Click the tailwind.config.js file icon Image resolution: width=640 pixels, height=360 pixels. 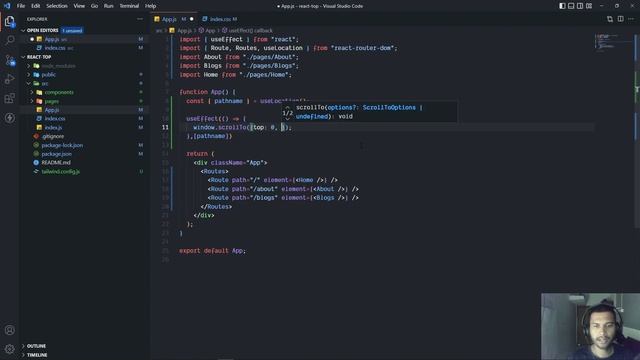coord(36,171)
